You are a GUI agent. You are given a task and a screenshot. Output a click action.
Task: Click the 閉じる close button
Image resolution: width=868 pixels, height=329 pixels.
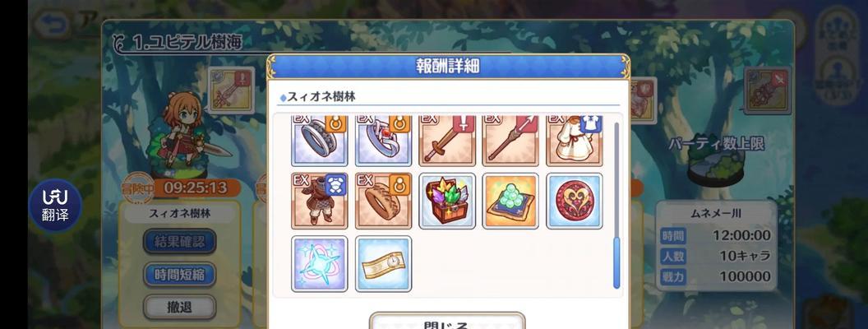click(446, 322)
